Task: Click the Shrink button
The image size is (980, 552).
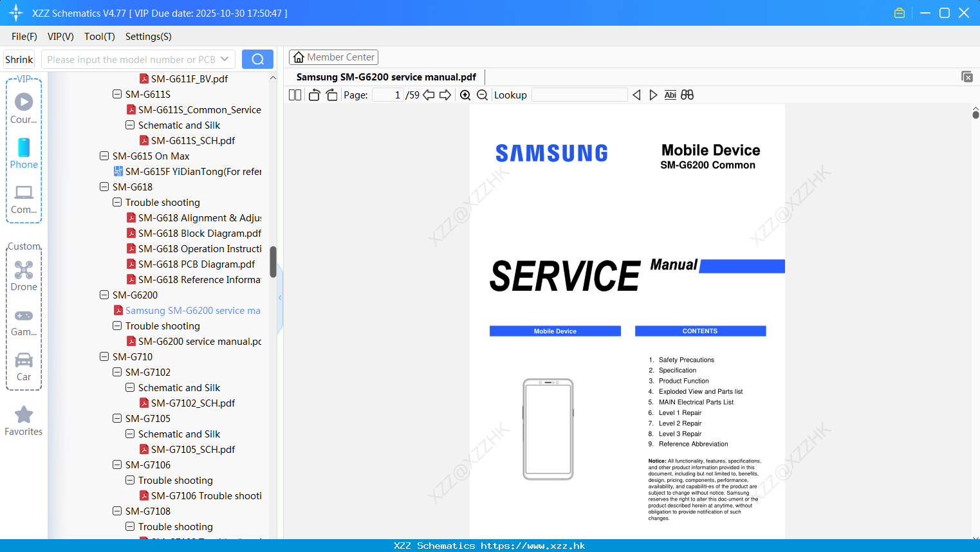Action: click(19, 59)
